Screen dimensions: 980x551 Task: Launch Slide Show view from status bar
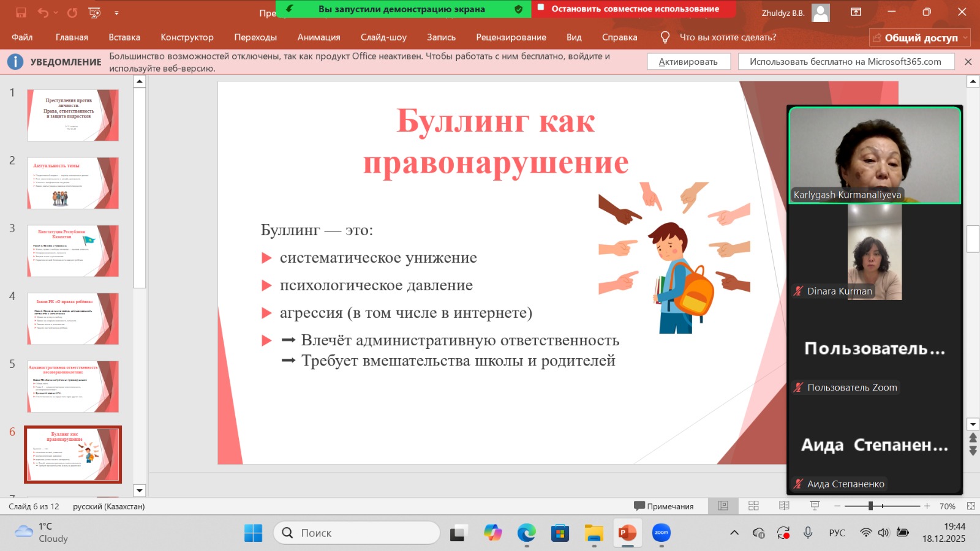tap(815, 506)
